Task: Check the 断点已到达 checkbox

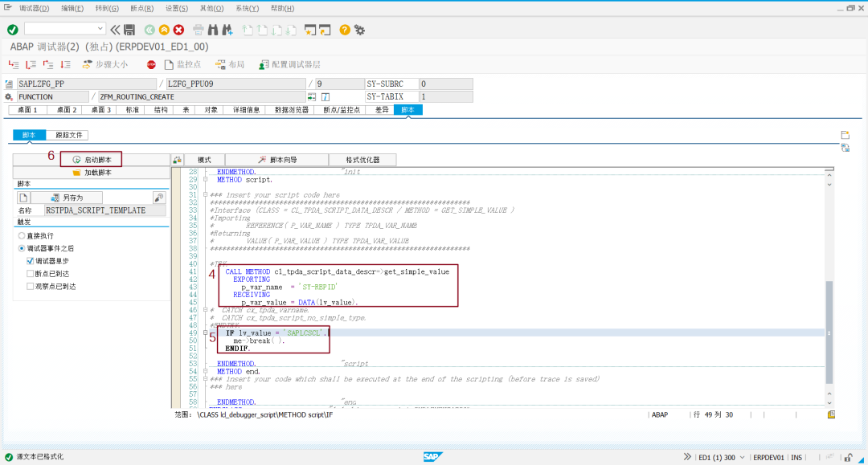Action: pos(31,274)
